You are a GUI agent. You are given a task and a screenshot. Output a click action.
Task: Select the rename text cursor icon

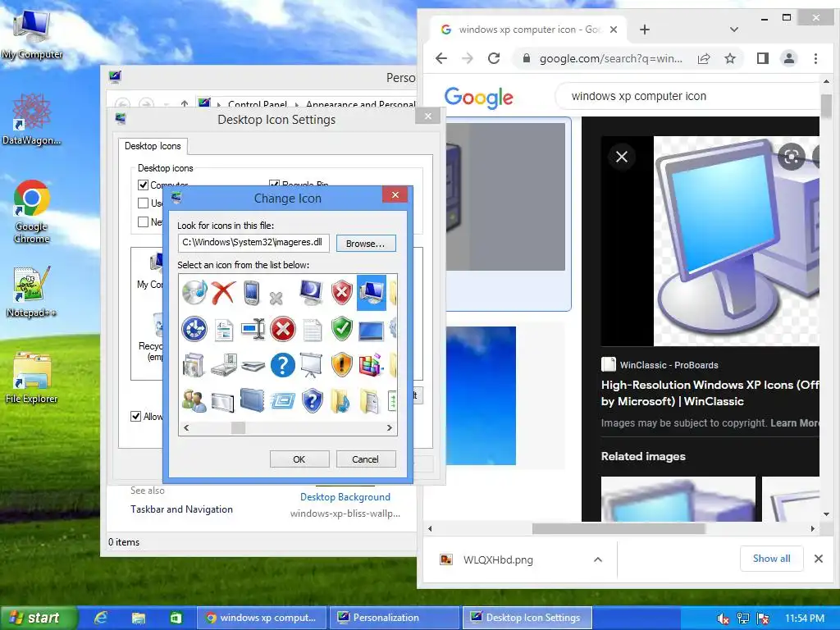pos(253,329)
